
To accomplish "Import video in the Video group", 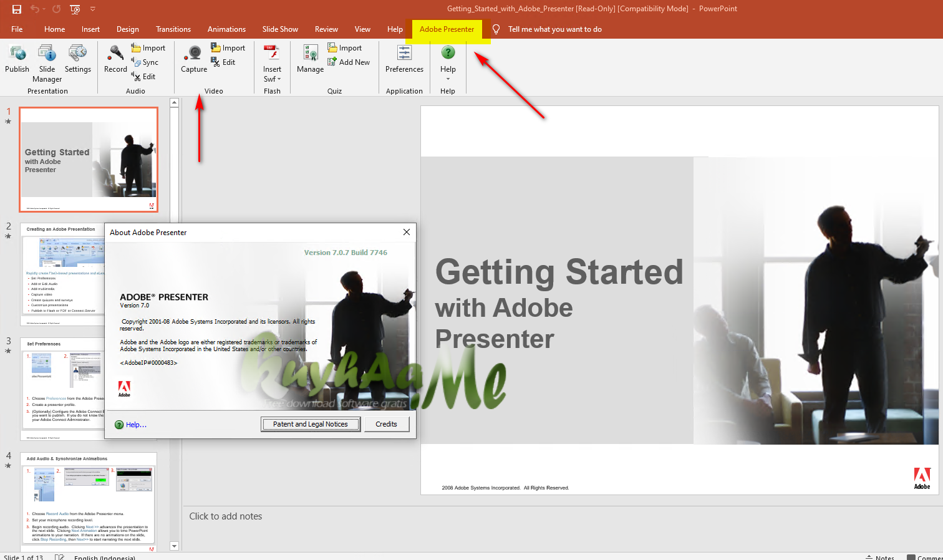I will pyautogui.click(x=228, y=48).
